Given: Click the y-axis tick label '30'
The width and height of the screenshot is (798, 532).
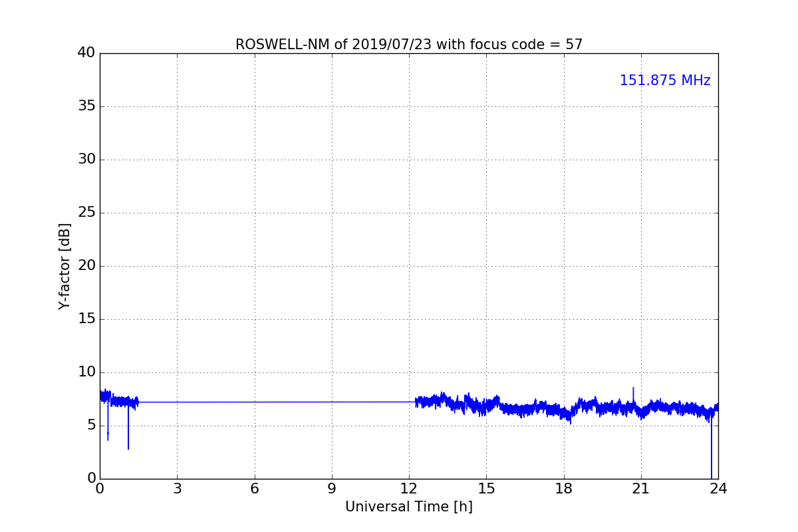Looking at the screenshot, I should pyautogui.click(x=86, y=159).
